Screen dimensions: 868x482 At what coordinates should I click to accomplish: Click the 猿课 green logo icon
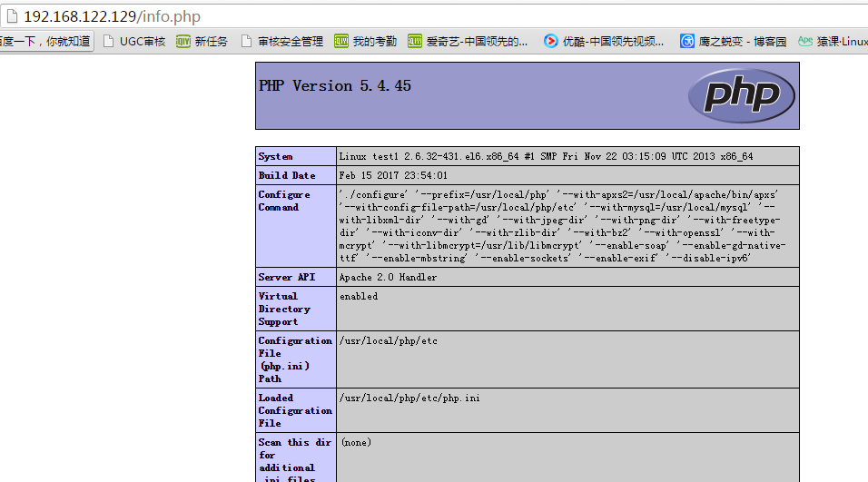[x=805, y=42]
